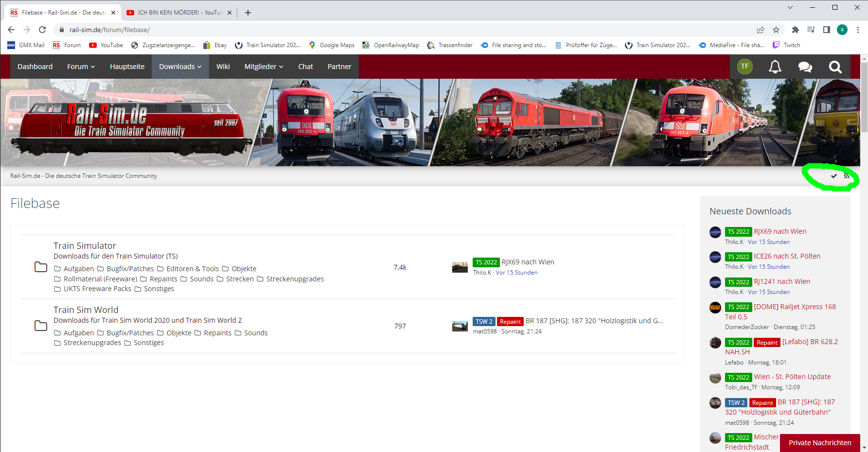
Task: Open Private Nachrichten button
Action: 820,443
